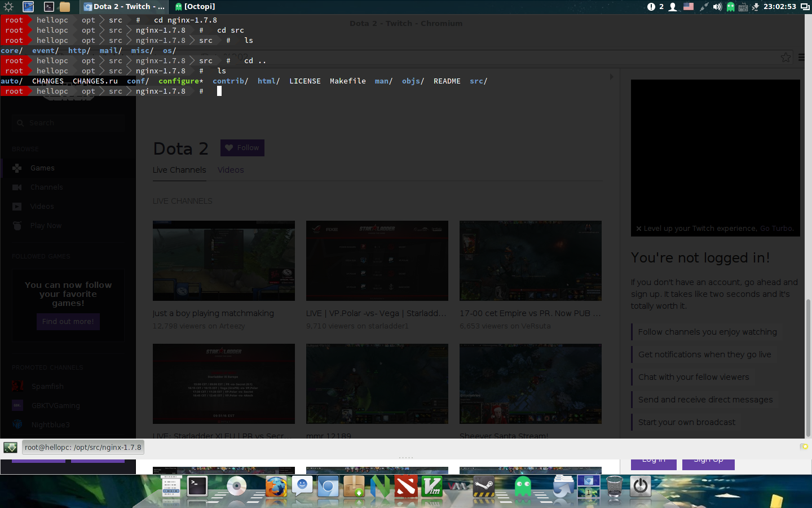Launch terminal from top panel launcher
The height and width of the screenshot is (508, 812).
(49, 7)
